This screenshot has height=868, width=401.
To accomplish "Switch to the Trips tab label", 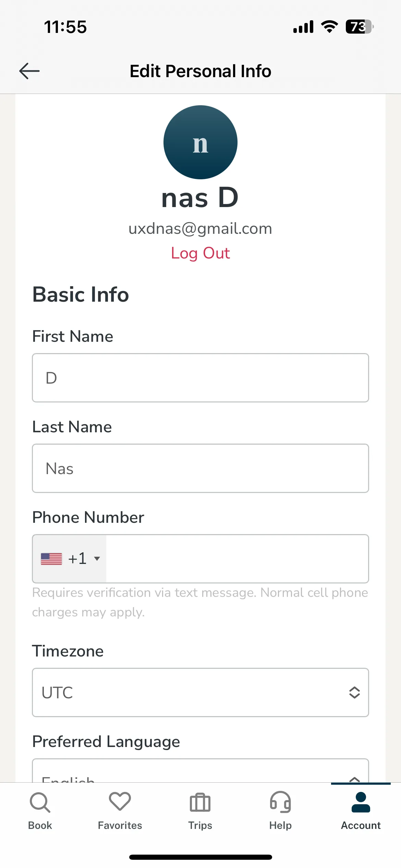I will [200, 825].
